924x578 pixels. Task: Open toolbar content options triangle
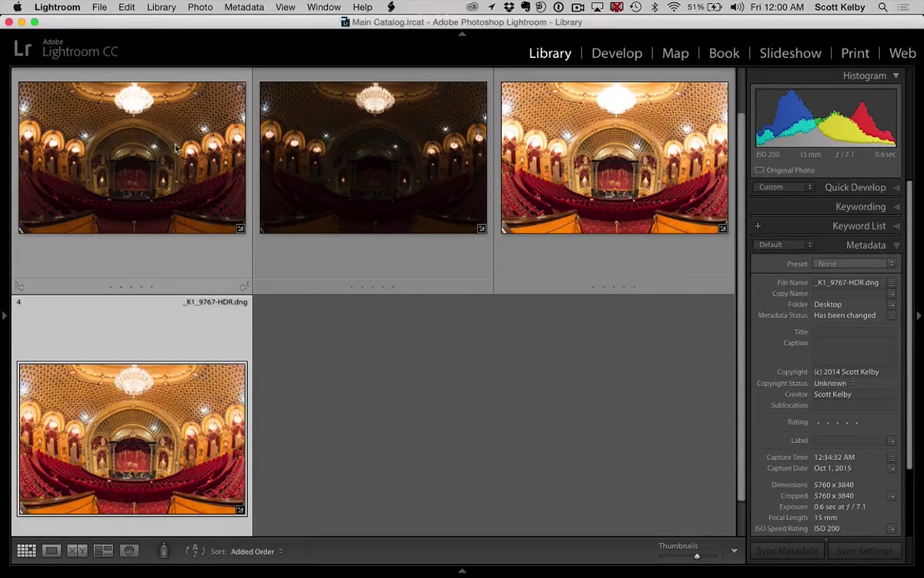pos(734,551)
